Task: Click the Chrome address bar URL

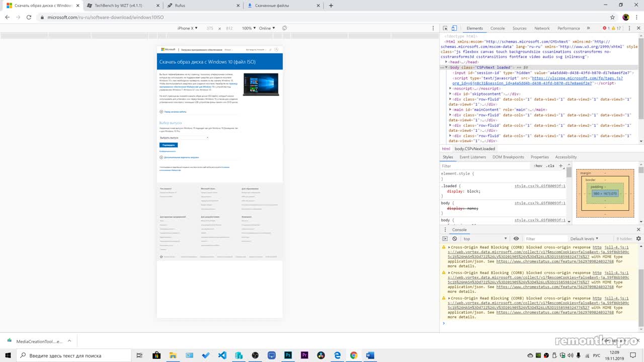Action: tap(105, 17)
